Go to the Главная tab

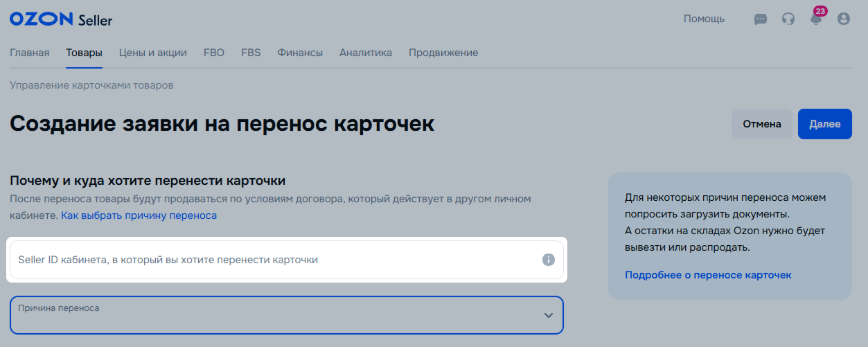(x=29, y=53)
